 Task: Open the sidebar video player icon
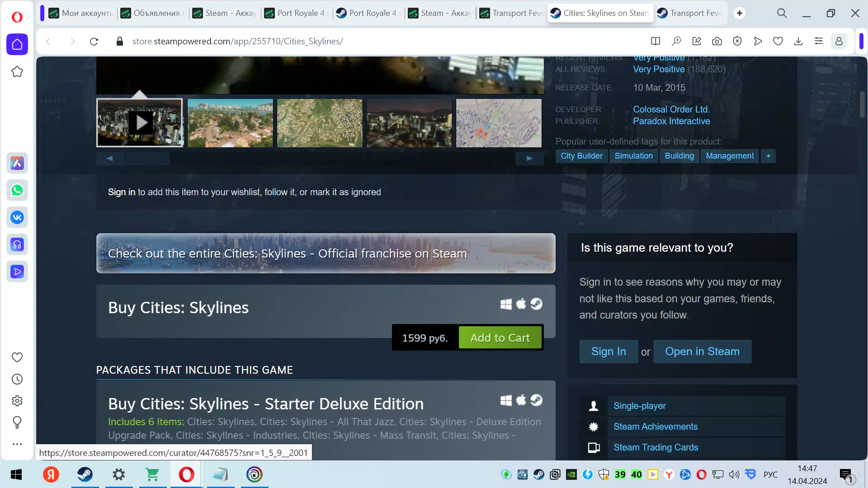(x=17, y=272)
